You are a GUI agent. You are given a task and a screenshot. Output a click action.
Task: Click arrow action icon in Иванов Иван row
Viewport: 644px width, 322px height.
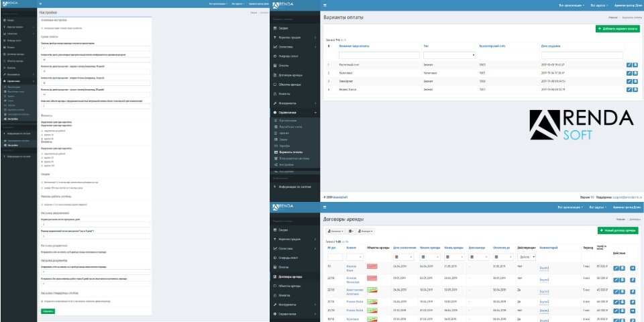(x=633, y=268)
